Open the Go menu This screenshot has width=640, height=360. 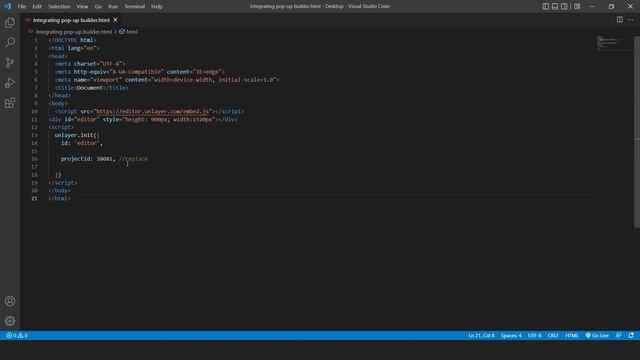click(x=98, y=7)
